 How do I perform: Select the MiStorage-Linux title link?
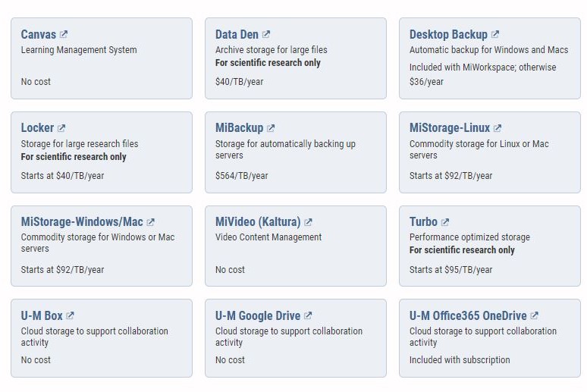point(450,127)
